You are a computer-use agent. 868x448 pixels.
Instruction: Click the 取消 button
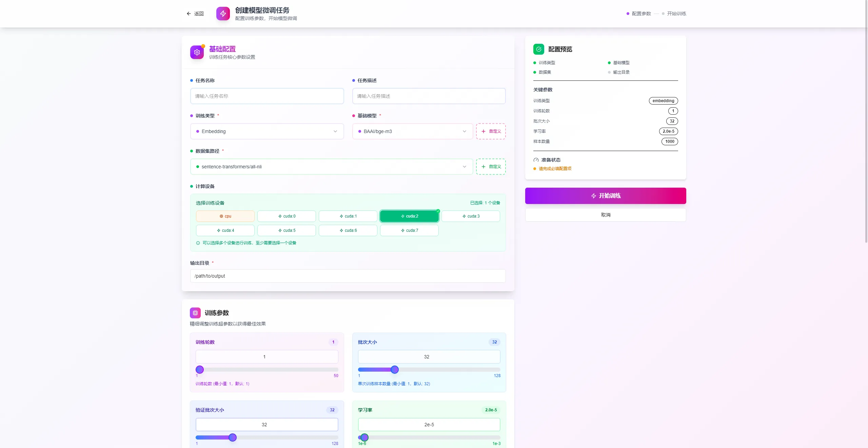605,215
